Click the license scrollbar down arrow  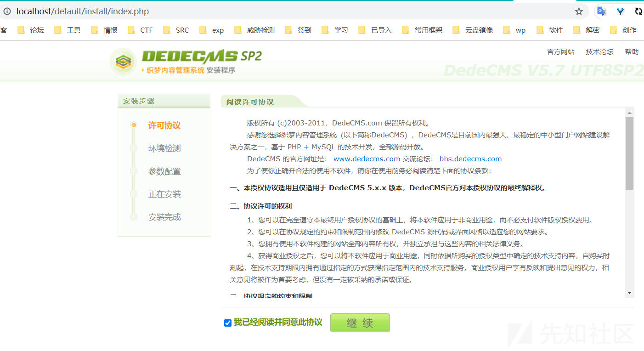(x=629, y=293)
